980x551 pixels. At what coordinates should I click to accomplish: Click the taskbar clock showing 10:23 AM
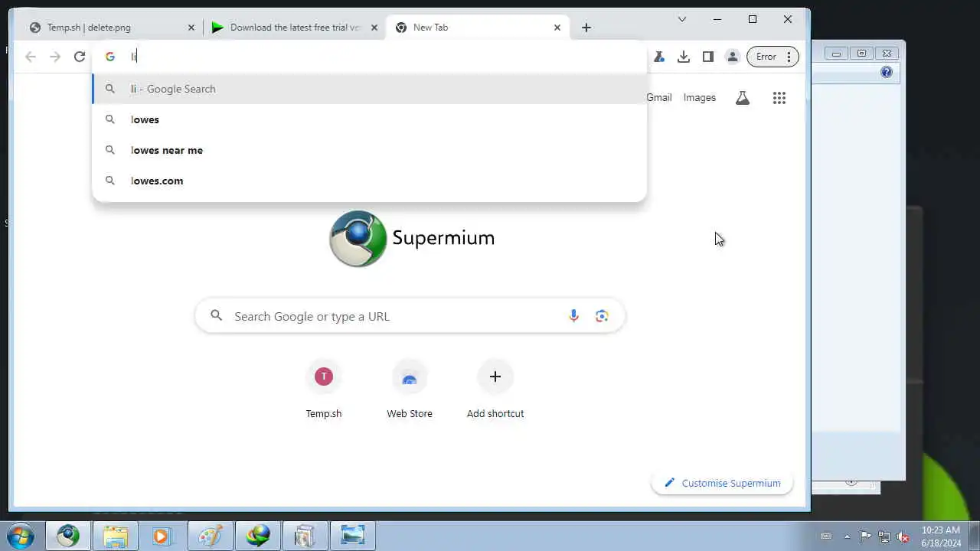click(x=941, y=536)
